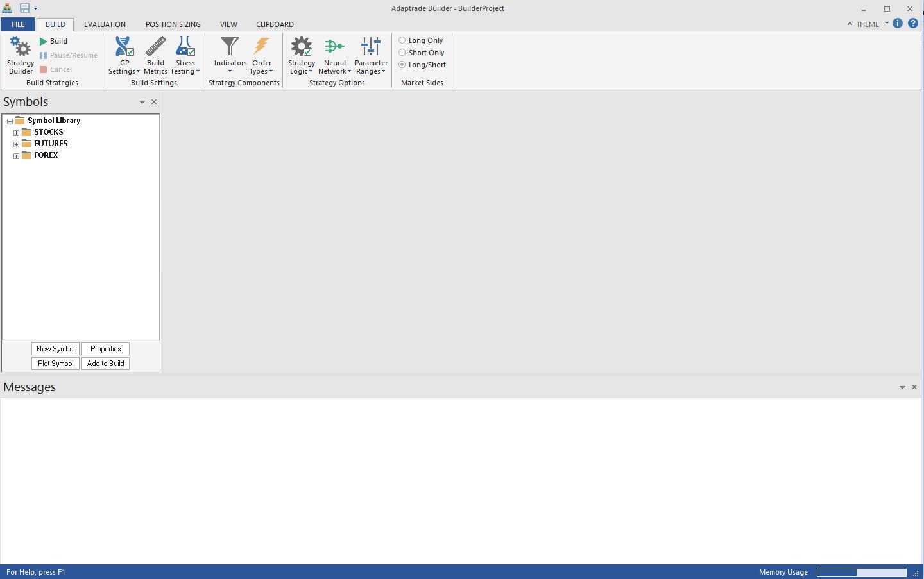This screenshot has width=924, height=579.
Task: Select the Long/Short radio button
Action: point(402,65)
